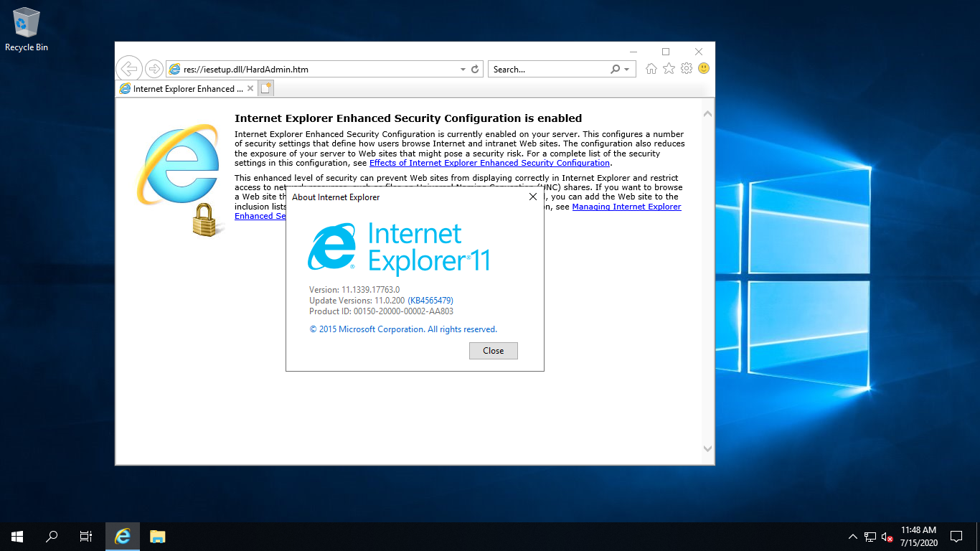Click the KB4565479 update link
This screenshot has height=551, width=980.
coord(430,301)
